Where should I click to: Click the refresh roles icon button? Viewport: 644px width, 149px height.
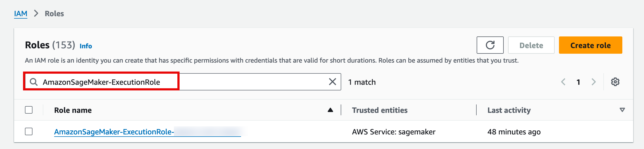pos(490,45)
